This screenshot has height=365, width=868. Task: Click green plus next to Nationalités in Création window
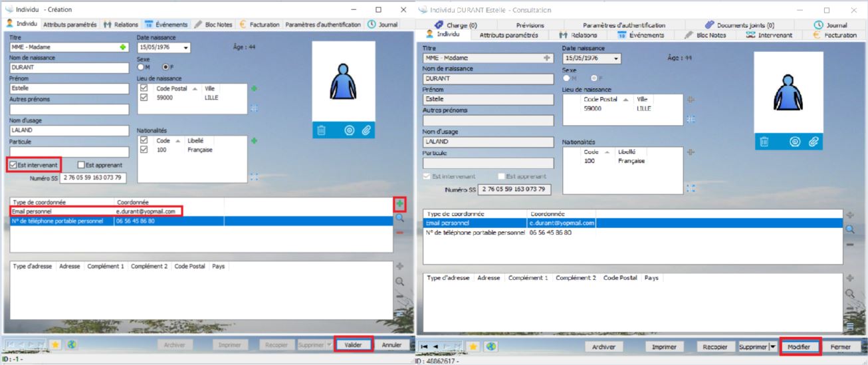tap(253, 140)
